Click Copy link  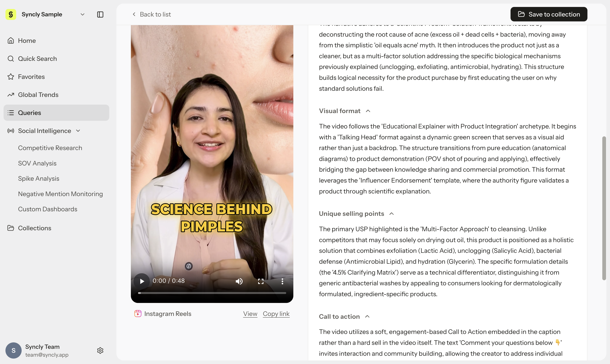[x=276, y=314]
